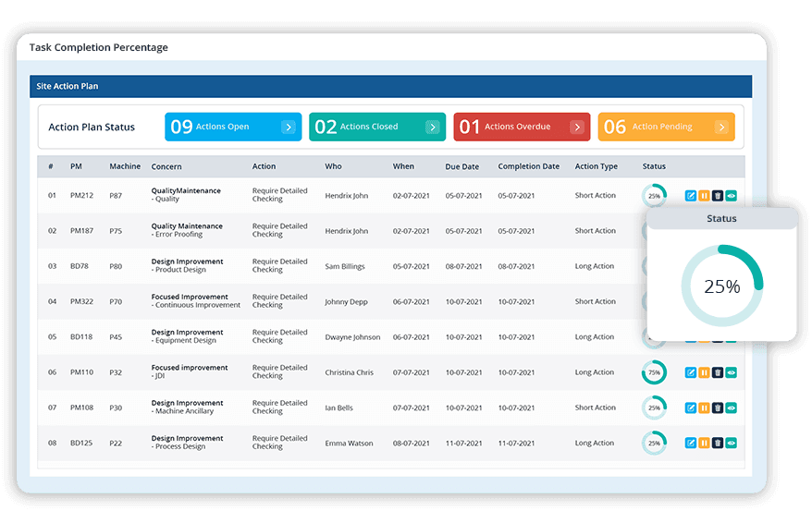Click the 25% progress ring for PM212
Screen dimensions: 812x523
654,196
